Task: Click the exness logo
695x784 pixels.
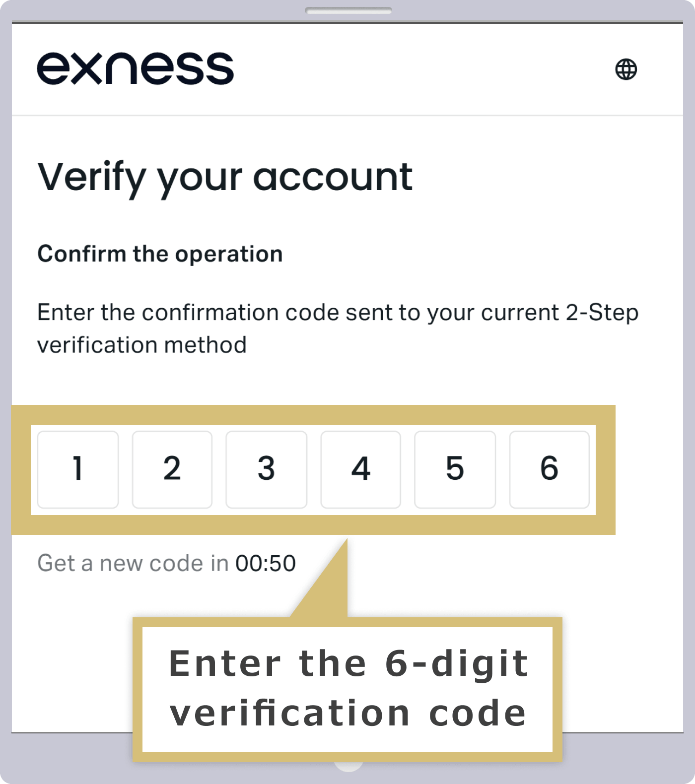Action: [x=135, y=68]
